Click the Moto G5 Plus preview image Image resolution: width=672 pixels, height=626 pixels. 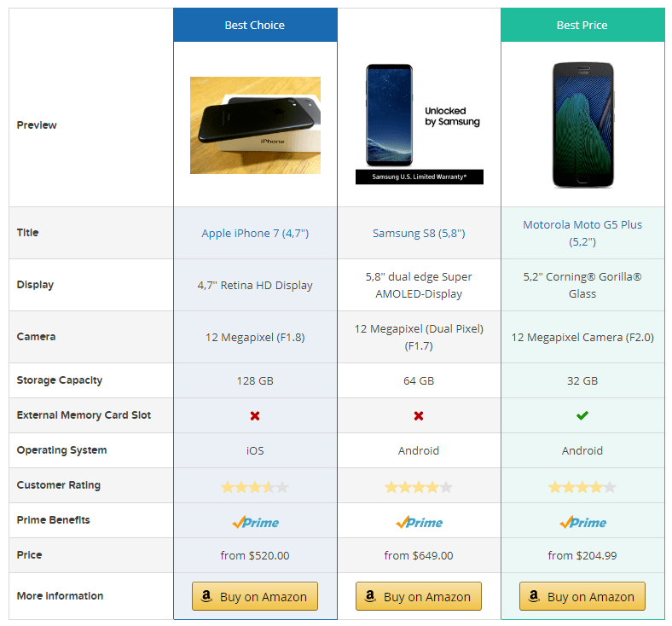point(582,125)
